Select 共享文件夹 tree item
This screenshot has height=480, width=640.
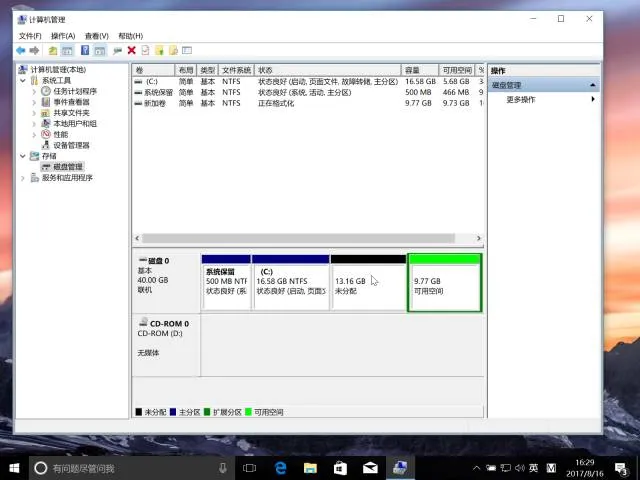click(x=71, y=113)
